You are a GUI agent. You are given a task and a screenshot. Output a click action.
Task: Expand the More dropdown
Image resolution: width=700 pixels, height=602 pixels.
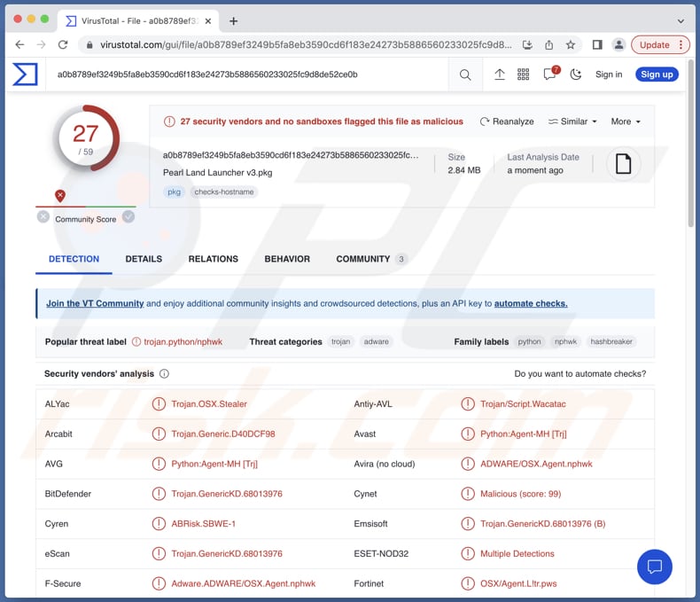coord(626,121)
